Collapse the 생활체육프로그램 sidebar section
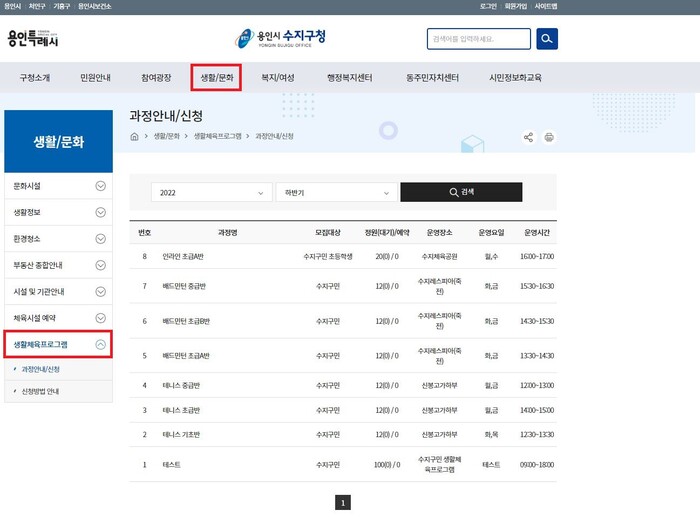Screen dimensions: 700x517 point(100,344)
